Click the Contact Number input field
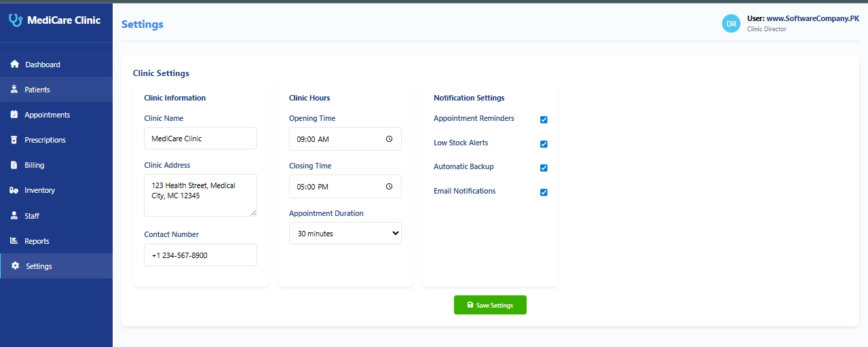 200,255
